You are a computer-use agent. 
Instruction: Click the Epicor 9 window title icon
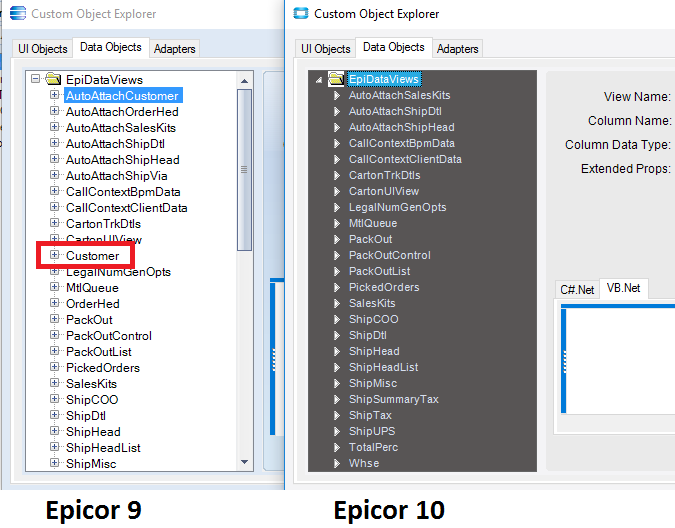click(x=18, y=13)
